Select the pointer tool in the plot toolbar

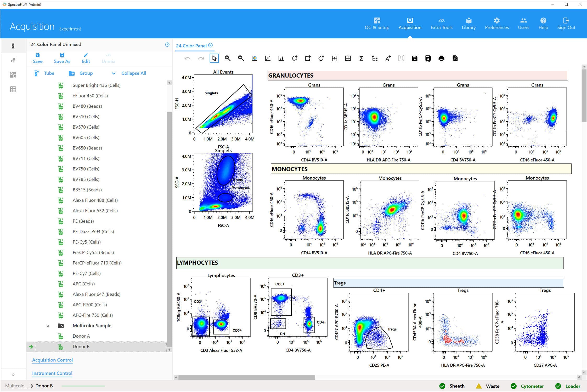(214, 58)
